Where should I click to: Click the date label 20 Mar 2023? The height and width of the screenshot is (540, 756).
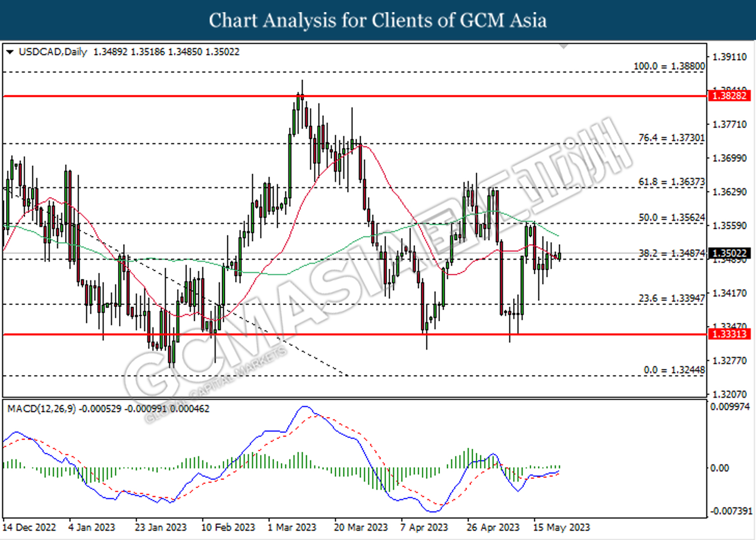[x=361, y=527]
